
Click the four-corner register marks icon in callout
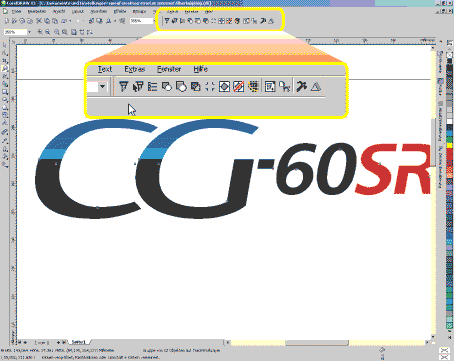(210, 87)
